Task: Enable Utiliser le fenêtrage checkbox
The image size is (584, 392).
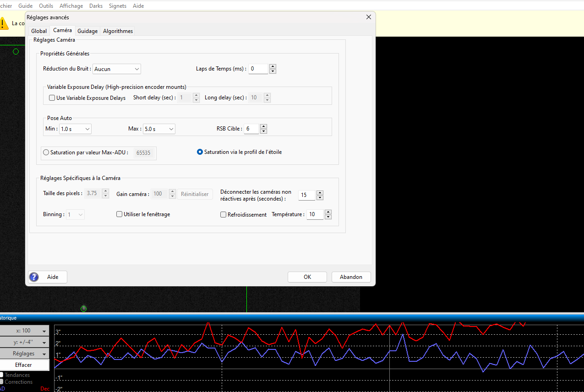Action: 120,214
